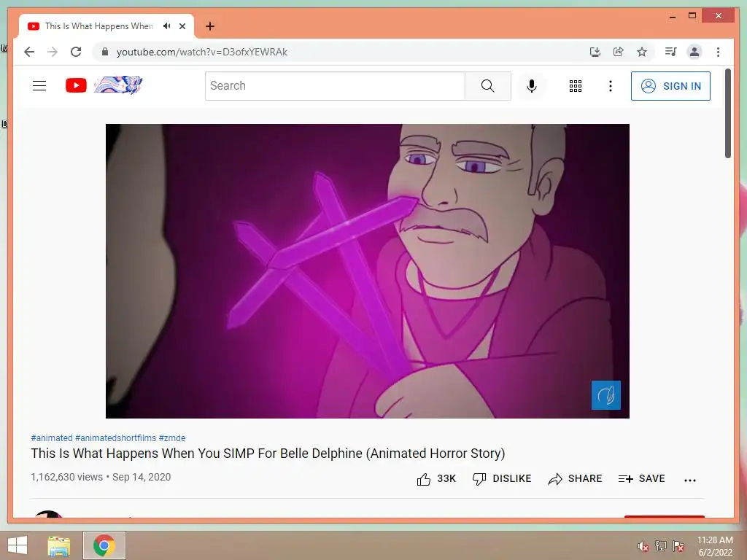Viewport: 747px width, 560px height.
Task: Click the video title text
Action: pyautogui.click(x=268, y=454)
